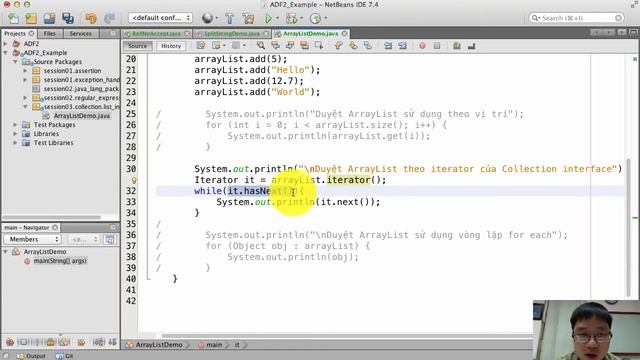Screen dimensions: 640x360
Task: Click the Debug Project icon
Action: click(x=291, y=18)
